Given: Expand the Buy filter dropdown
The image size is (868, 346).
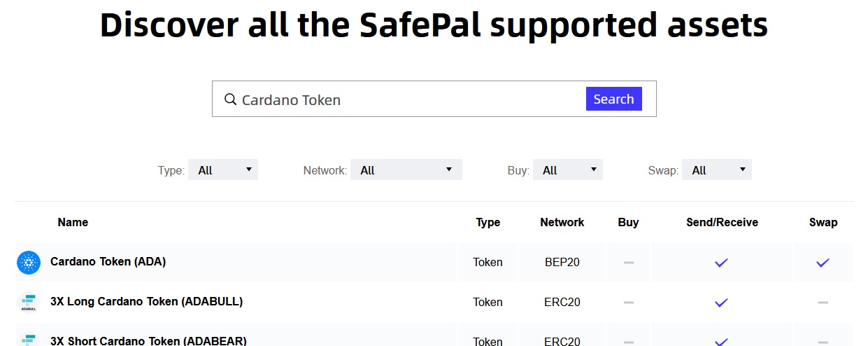Looking at the screenshot, I should [567, 169].
